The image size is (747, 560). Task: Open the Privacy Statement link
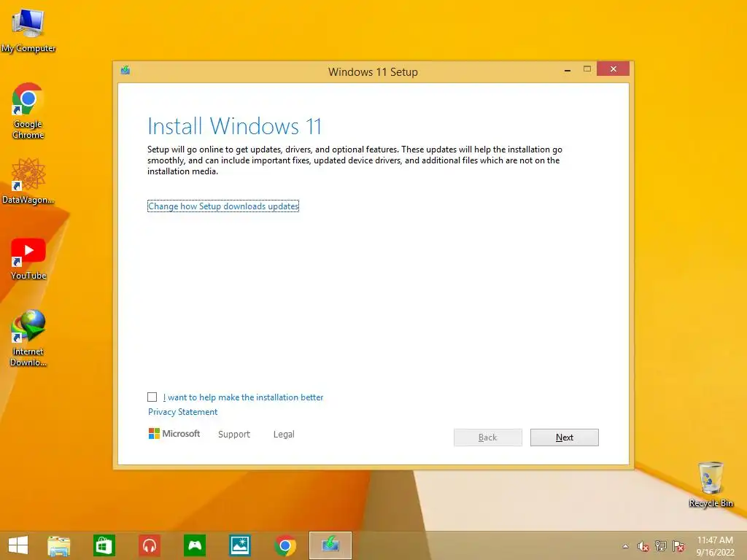click(x=182, y=412)
